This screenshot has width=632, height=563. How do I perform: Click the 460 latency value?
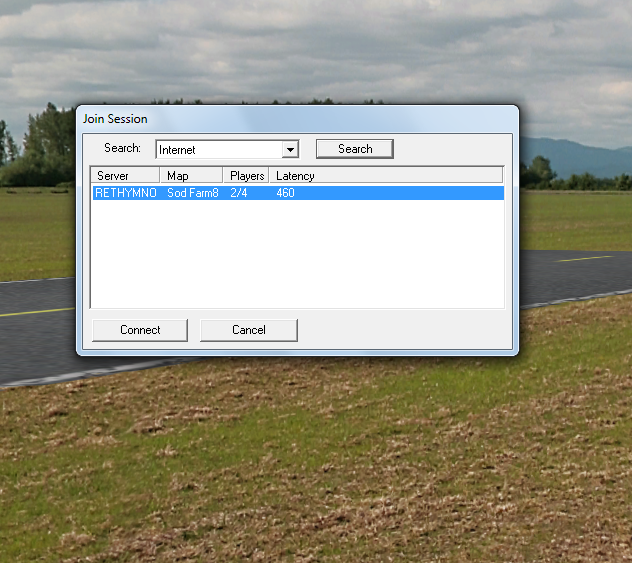pos(285,193)
